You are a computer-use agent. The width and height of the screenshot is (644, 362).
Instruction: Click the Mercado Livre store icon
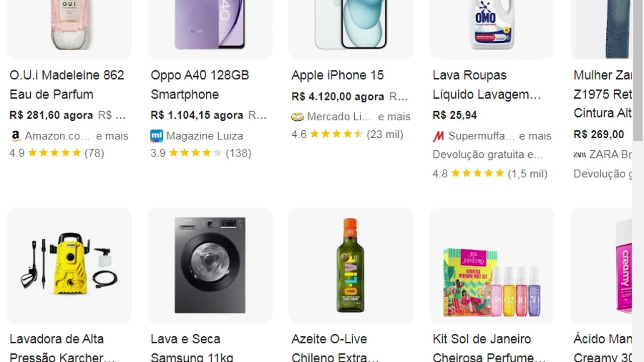(297, 117)
